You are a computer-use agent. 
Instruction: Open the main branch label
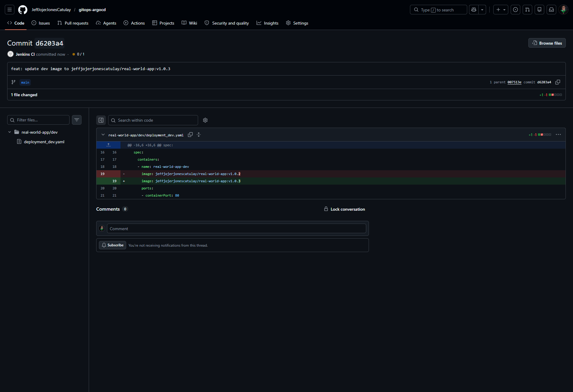click(25, 82)
